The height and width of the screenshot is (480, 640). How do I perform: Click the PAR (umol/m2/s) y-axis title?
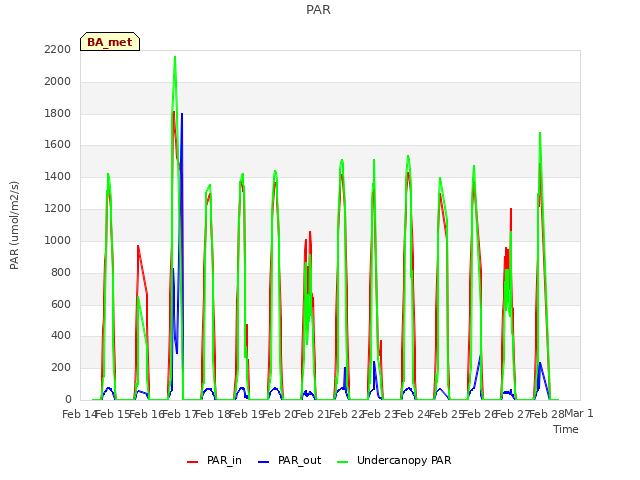[x=14, y=225]
